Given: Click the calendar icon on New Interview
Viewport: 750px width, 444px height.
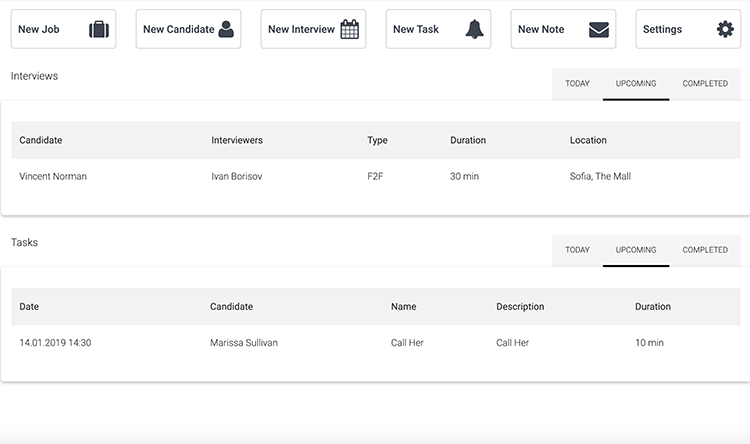Looking at the screenshot, I should [349, 29].
